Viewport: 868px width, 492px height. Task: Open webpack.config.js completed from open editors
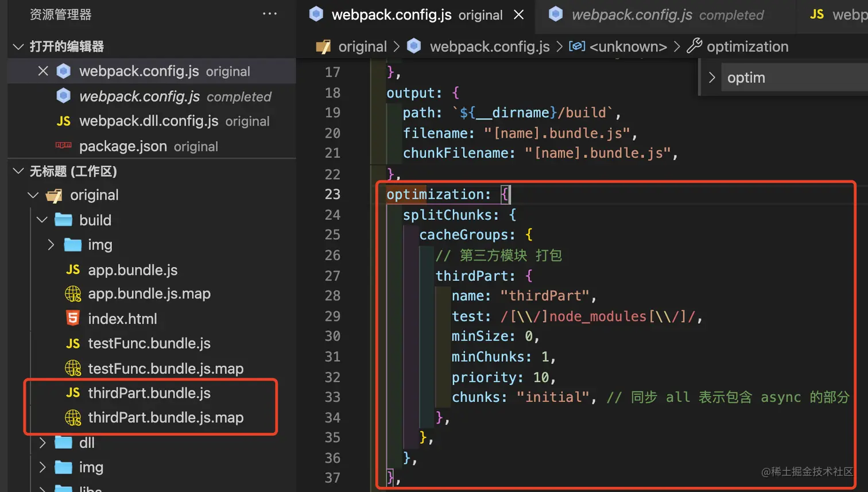coord(152,96)
